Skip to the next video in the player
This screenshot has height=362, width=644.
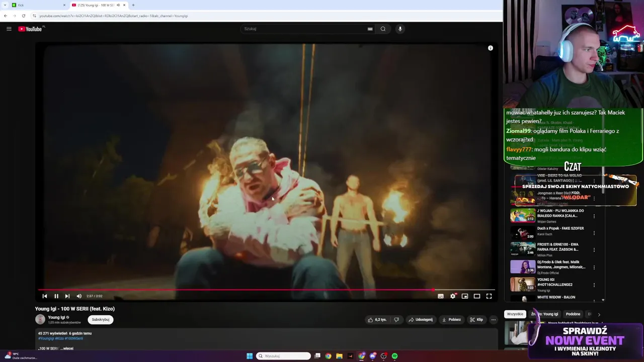(67, 296)
